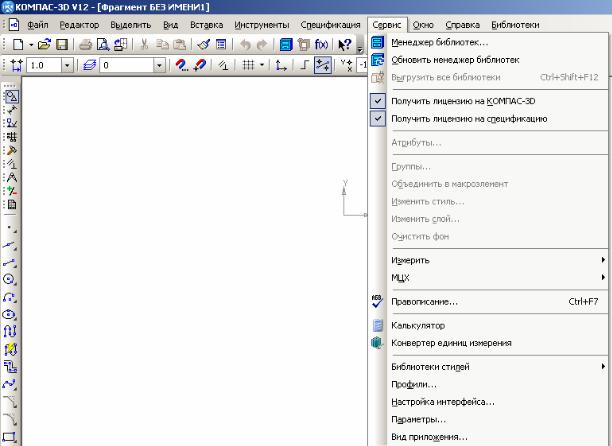
Task: Click the context help arrow-question icon
Action: coord(345,45)
